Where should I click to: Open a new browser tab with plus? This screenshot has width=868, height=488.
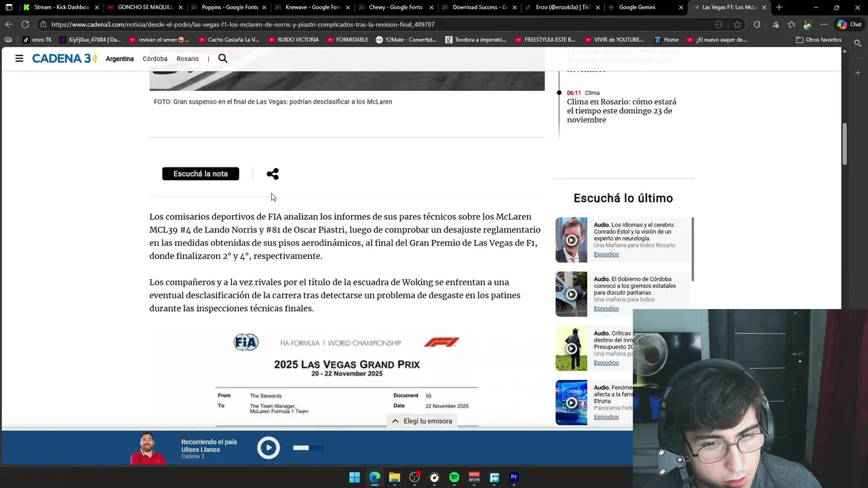tap(778, 7)
